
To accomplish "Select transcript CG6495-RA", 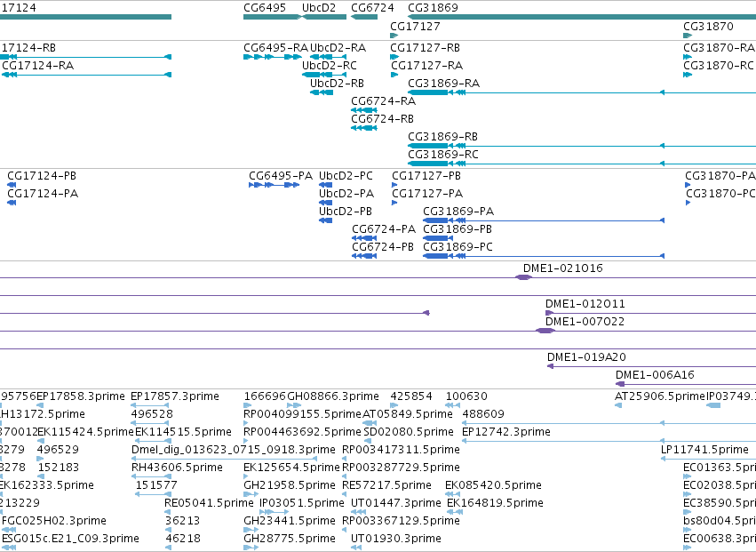I will [275, 48].
